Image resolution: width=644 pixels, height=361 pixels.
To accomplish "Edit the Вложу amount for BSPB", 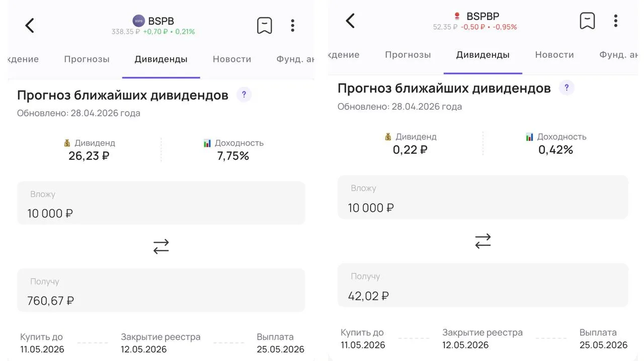I will (x=161, y=203).
